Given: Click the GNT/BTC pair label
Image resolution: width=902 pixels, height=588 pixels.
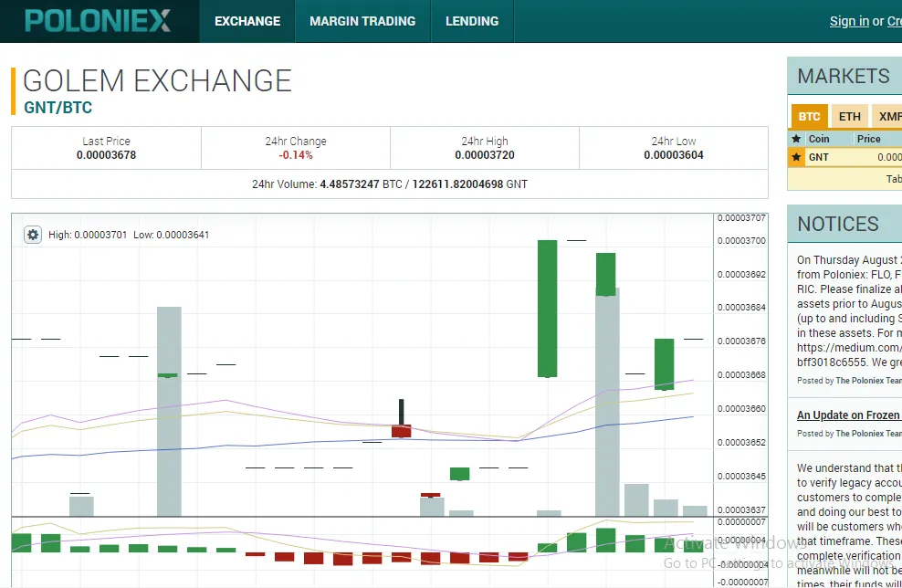Looking at the screenshot, I should coord(58,108).
